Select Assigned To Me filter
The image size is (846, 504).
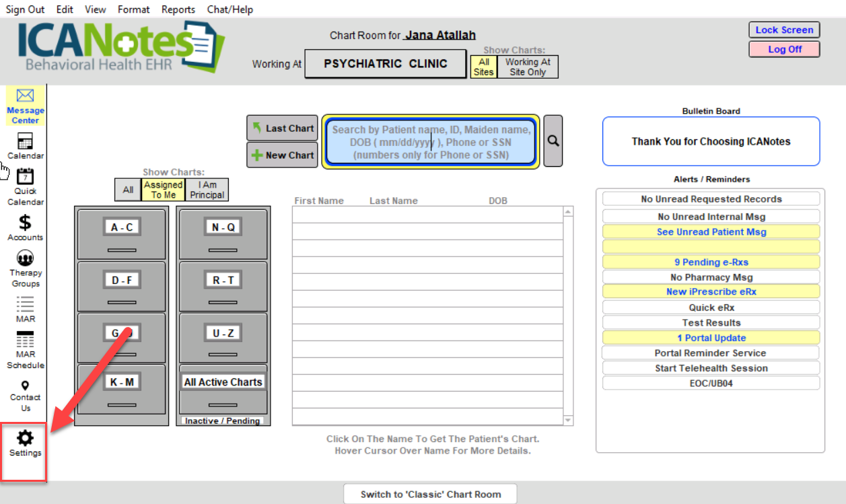[x=163, y=190]
